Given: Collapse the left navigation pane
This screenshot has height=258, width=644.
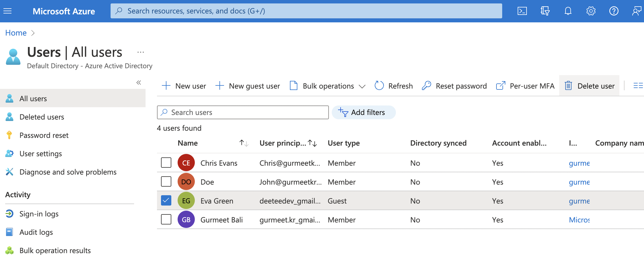Looking at the screenshot, I should [139, 83].
